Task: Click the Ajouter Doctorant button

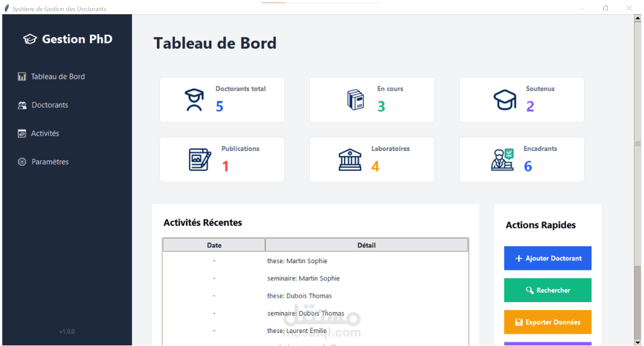Action: coord(547,258)
